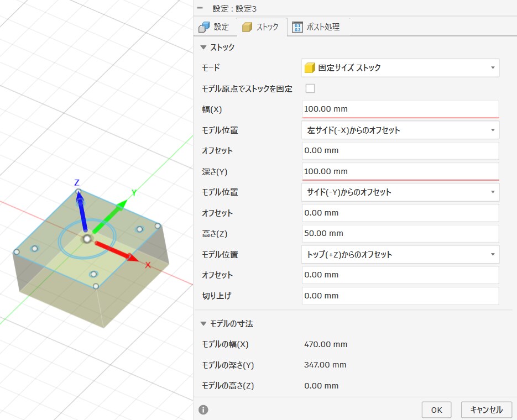Click the 切り上げ input field
This screenshot has width=517, height=420.
click(400, 296)
